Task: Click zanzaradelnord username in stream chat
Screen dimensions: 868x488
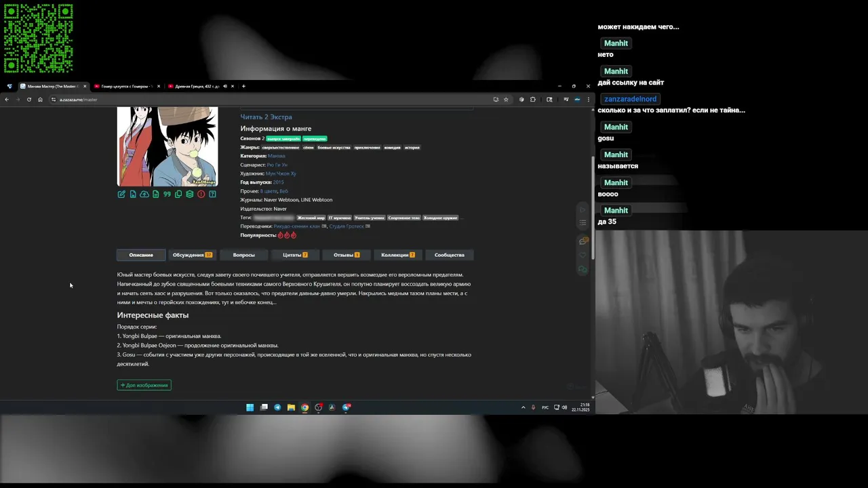Action: pos(631,99)
